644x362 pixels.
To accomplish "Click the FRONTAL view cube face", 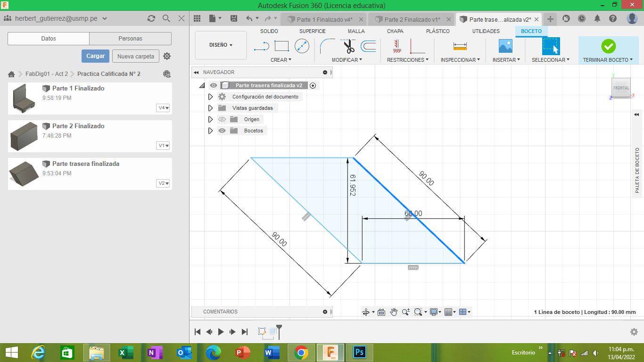I will click(621, 88).
